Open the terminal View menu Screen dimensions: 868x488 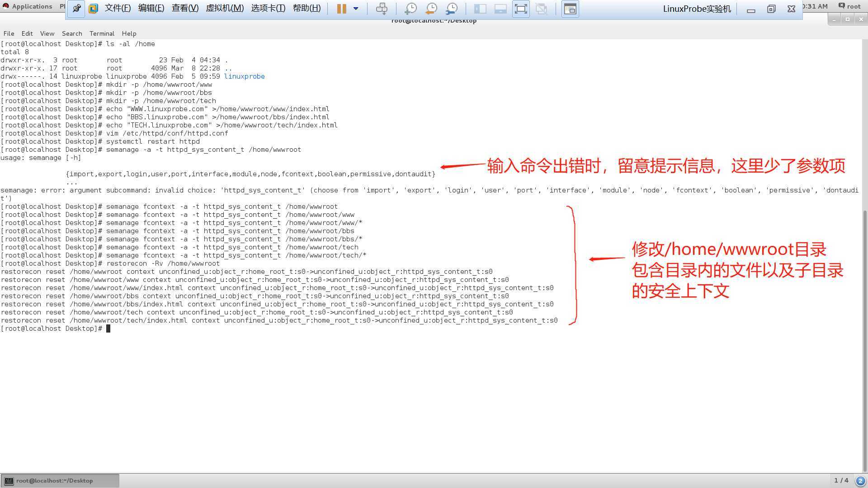click(47, 33)
